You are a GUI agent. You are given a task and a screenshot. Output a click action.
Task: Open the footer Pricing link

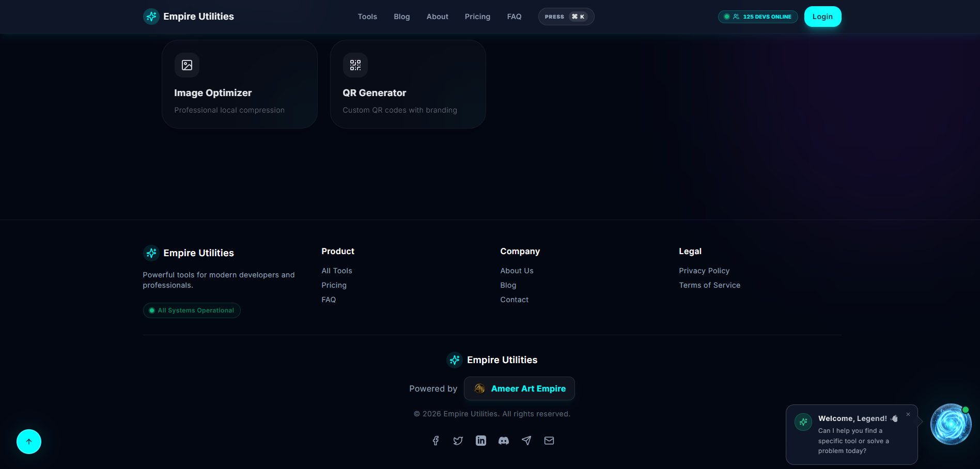tap(334, 285)
